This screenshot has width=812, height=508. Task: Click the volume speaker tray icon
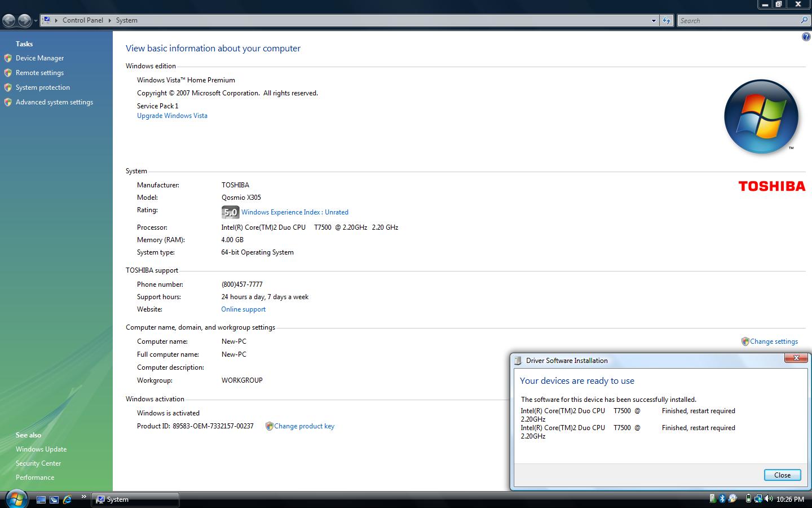769,498
